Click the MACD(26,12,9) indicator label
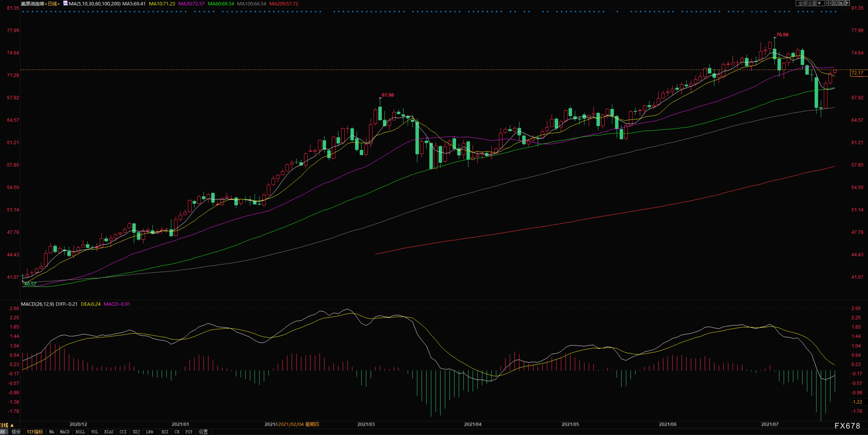Viewport: 868px width, 435px height. coord(37,304)
